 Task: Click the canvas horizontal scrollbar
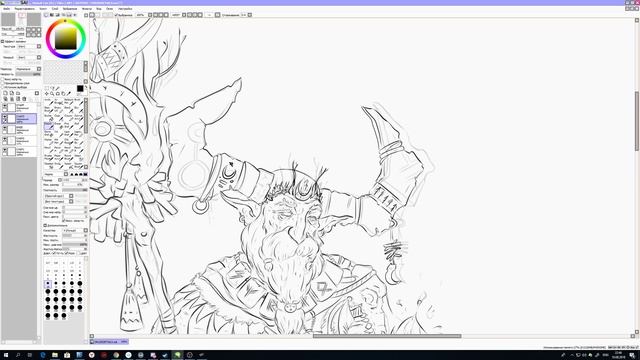pos(387,336)
